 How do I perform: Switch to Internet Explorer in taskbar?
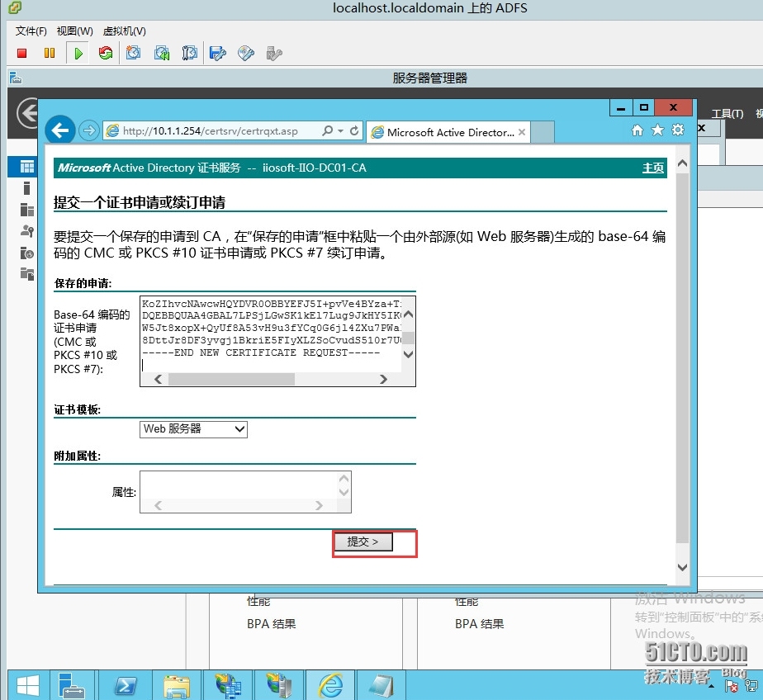pyautogui.click(x=331, y=685)
